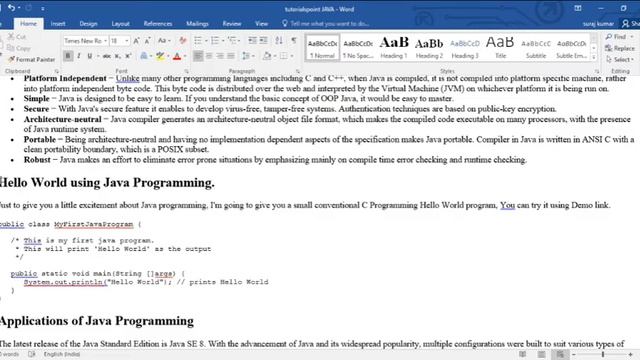Click the Cut button
Viewport: 640px width, 360px height.
tap(17, 37)
